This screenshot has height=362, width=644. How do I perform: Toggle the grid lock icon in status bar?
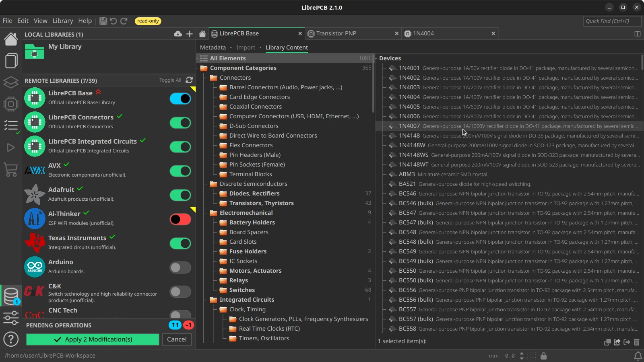[543, 356]
